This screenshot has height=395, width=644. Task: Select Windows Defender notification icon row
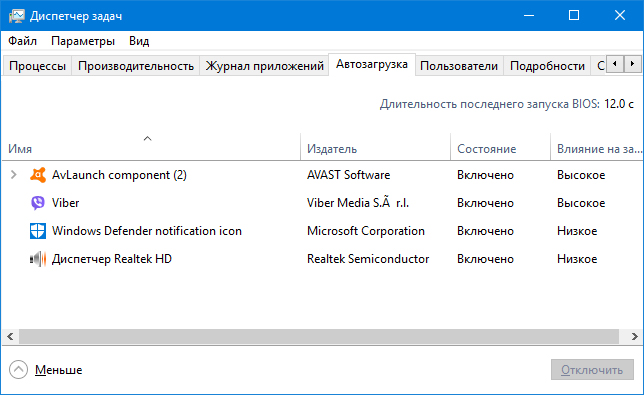322,231
